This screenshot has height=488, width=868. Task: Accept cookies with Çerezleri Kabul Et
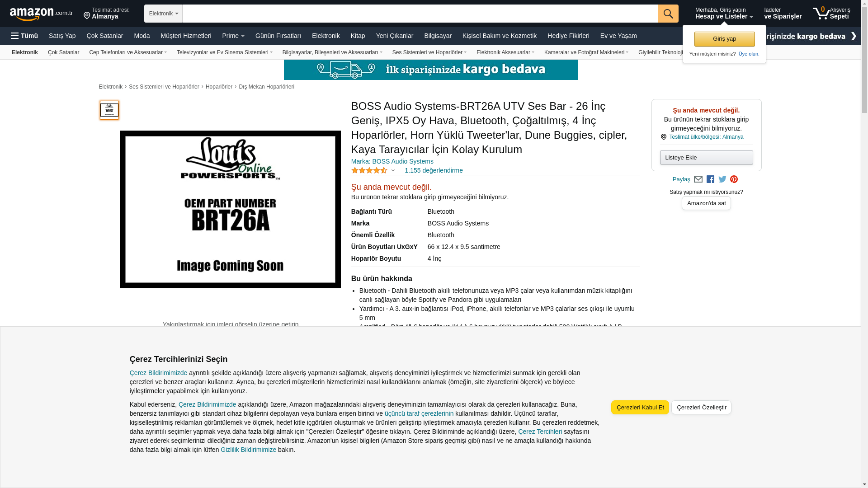(640, 407)
